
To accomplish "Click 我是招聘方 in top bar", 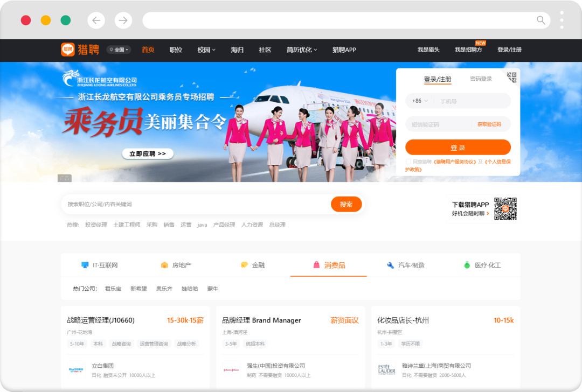I will (468, 50).
